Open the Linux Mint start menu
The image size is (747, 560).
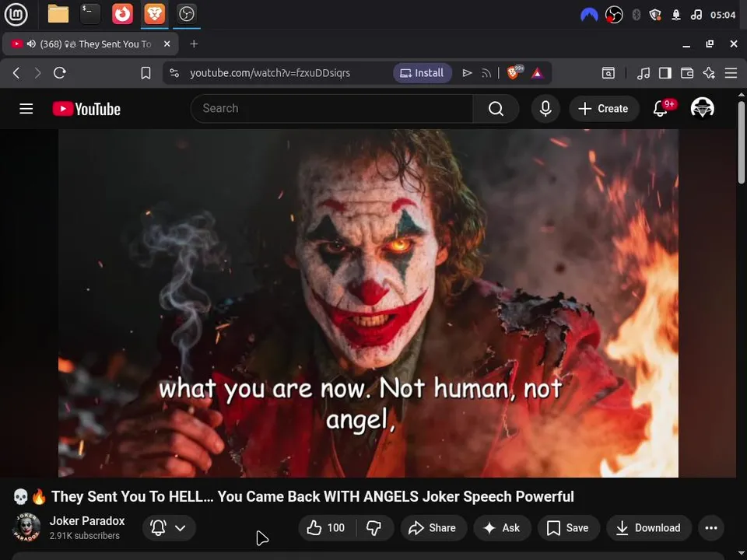click(16, 14)
